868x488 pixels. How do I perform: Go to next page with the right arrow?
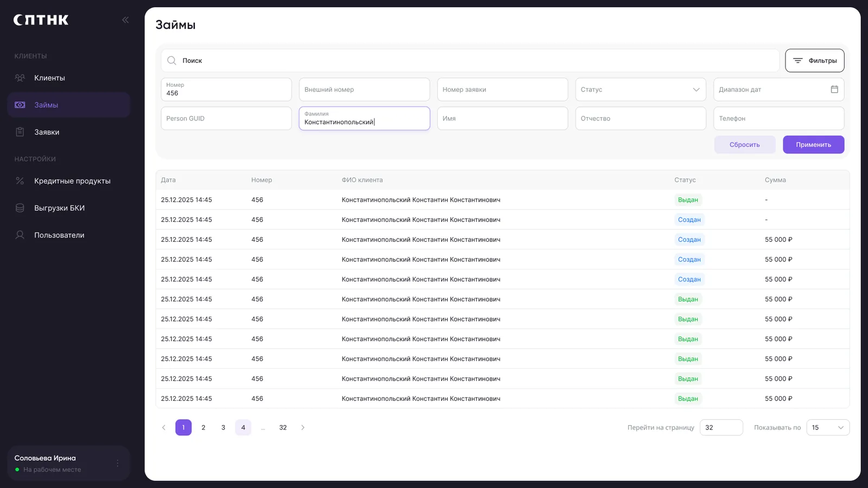click(x=303, y=428)
